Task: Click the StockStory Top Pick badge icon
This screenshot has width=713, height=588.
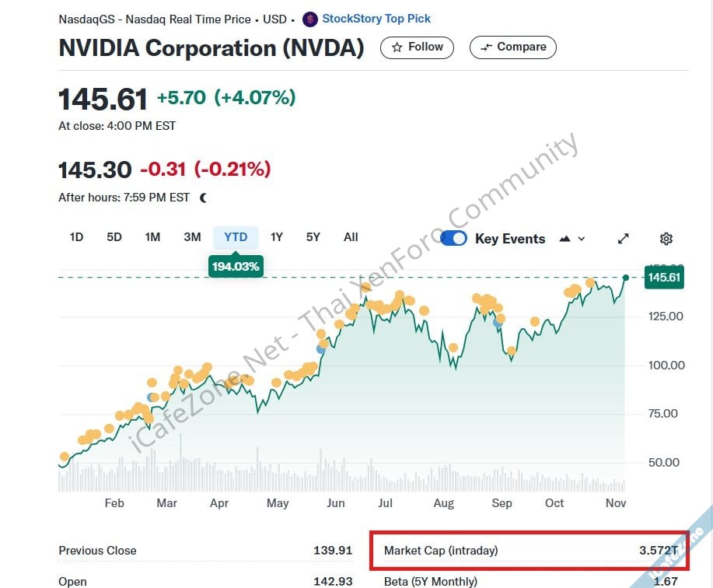Action: pos(309,19)
